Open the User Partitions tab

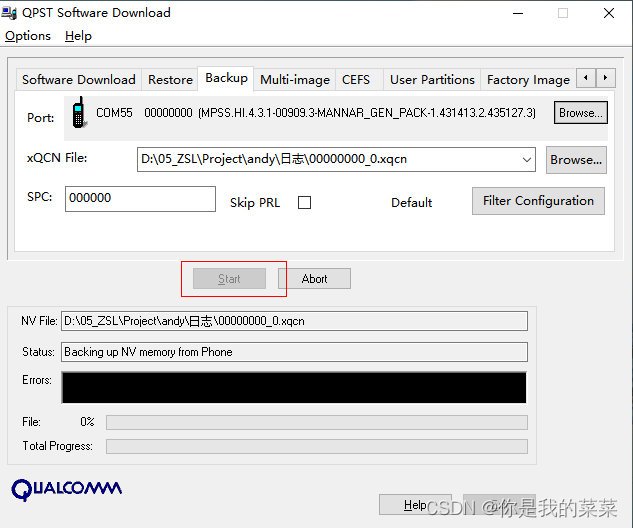click(432, 80)
